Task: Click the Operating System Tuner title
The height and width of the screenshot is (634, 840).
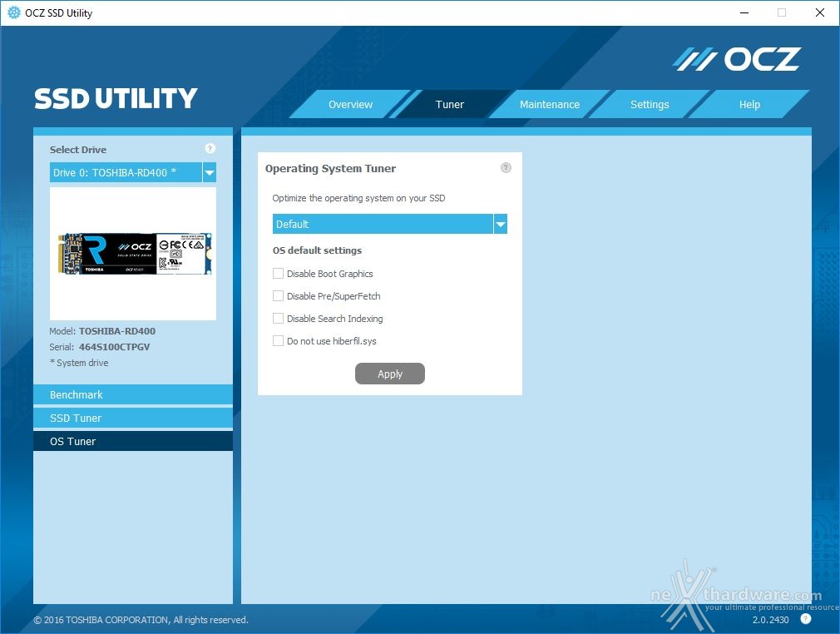Action: click(x=330, y=168)
